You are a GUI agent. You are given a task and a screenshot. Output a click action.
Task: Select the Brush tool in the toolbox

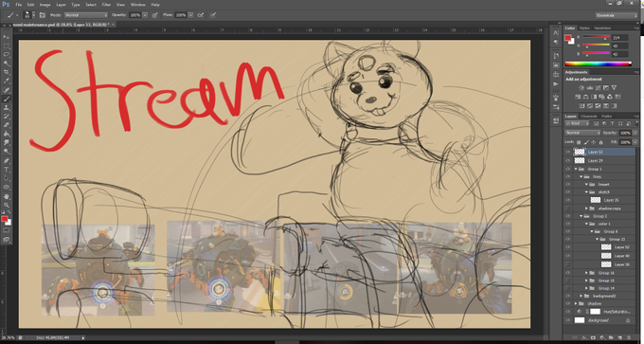coord(7,99)
